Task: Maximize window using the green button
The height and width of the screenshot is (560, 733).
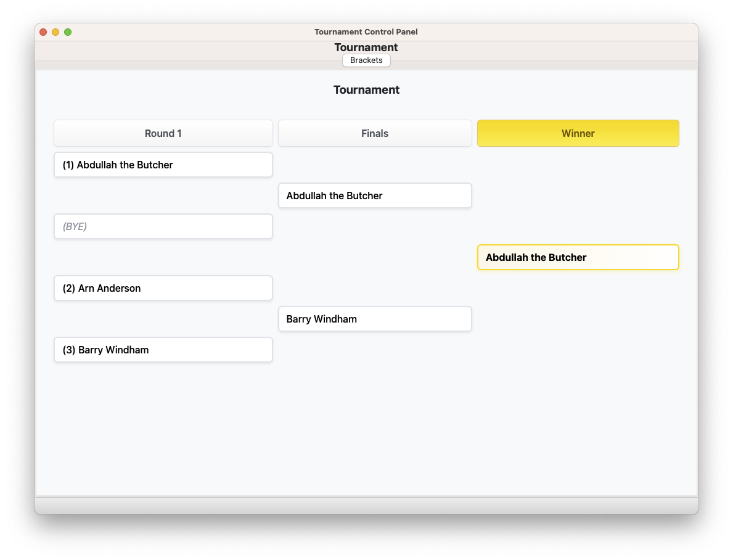Action: (68, 32)
